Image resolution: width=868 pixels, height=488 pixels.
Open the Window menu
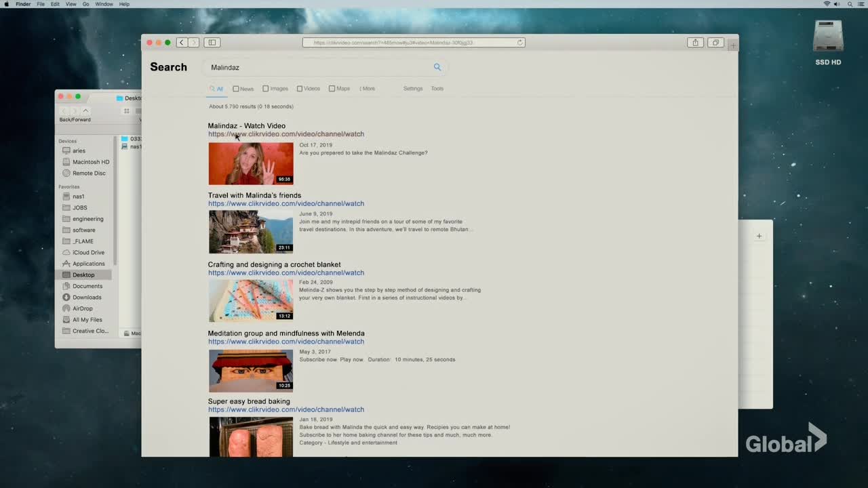pyautogui.click(x=104, y=4)
